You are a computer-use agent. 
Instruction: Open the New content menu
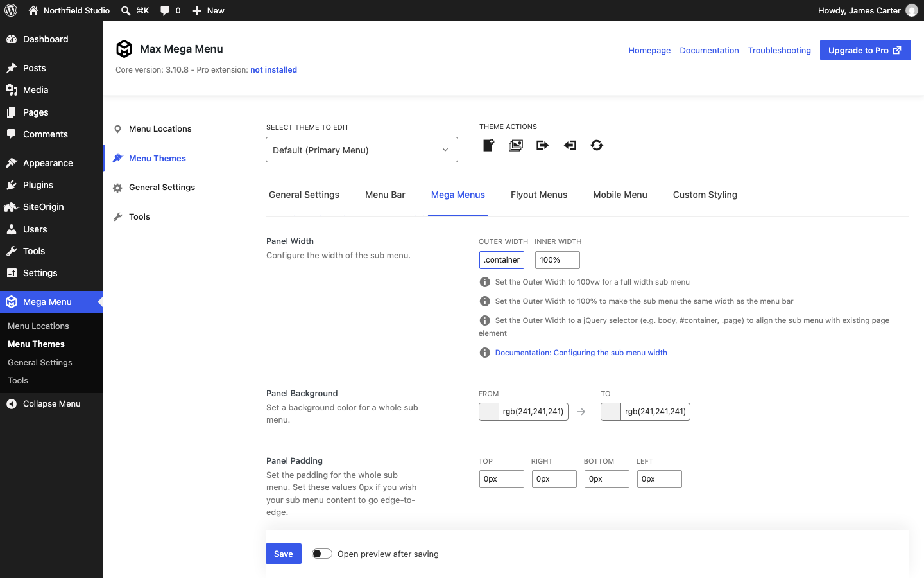click(x=209, y=10)
